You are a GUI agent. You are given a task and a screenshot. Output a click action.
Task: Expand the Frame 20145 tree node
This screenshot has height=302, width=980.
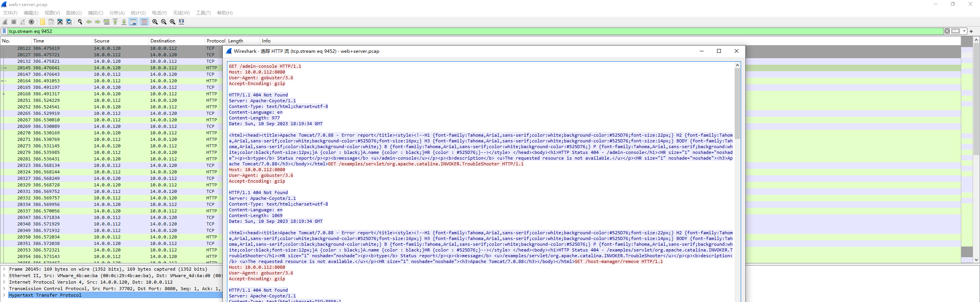(4, 269)
